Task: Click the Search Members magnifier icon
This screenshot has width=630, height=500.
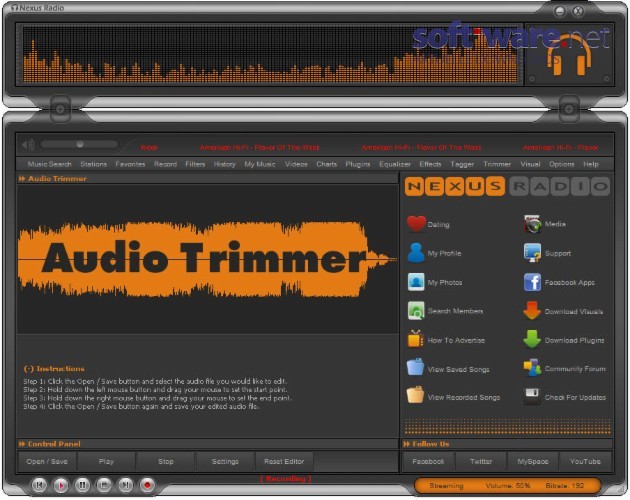Action: tap(416, 311)
